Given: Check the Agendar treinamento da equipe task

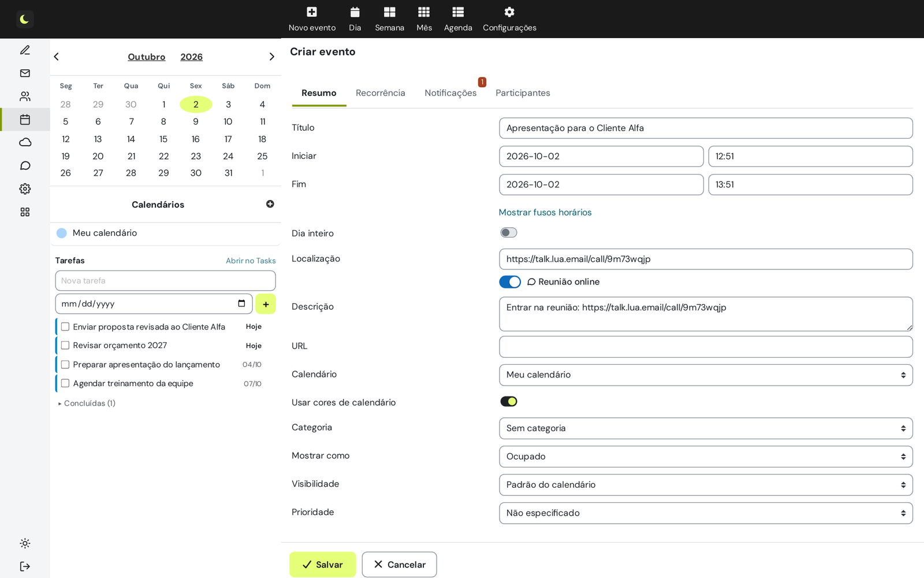Looking at the screenshot, I should (65, 383).
